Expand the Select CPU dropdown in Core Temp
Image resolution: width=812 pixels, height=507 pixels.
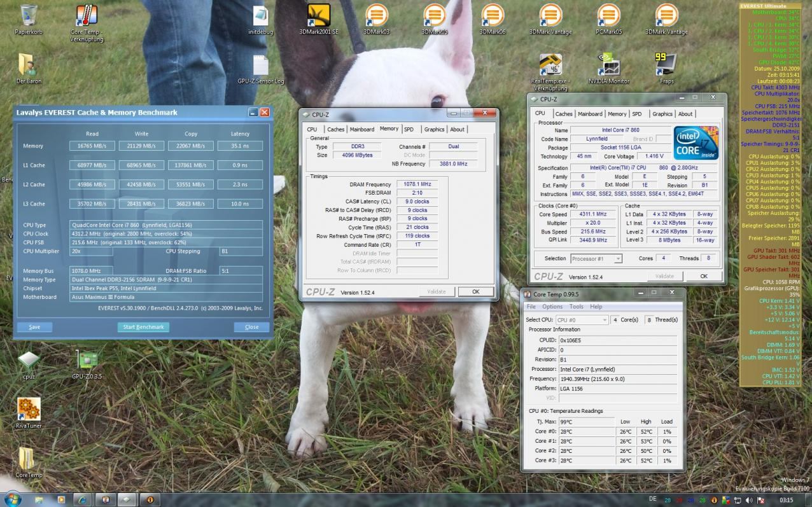582,320
